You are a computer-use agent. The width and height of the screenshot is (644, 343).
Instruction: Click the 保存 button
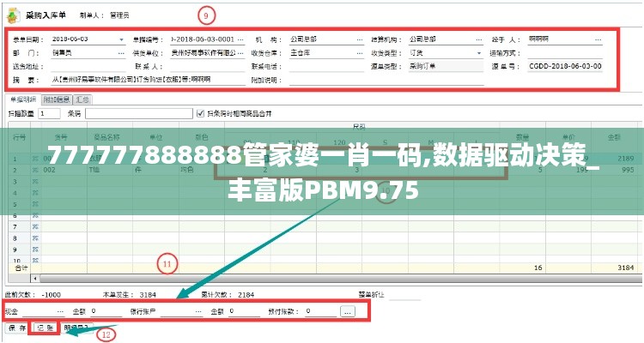(17, 328)
